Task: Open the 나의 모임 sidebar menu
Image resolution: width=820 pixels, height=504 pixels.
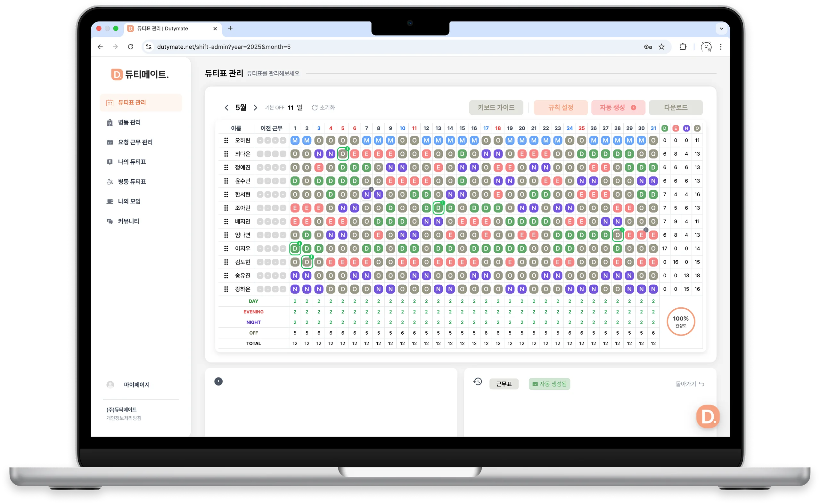Action: [141, 201]
